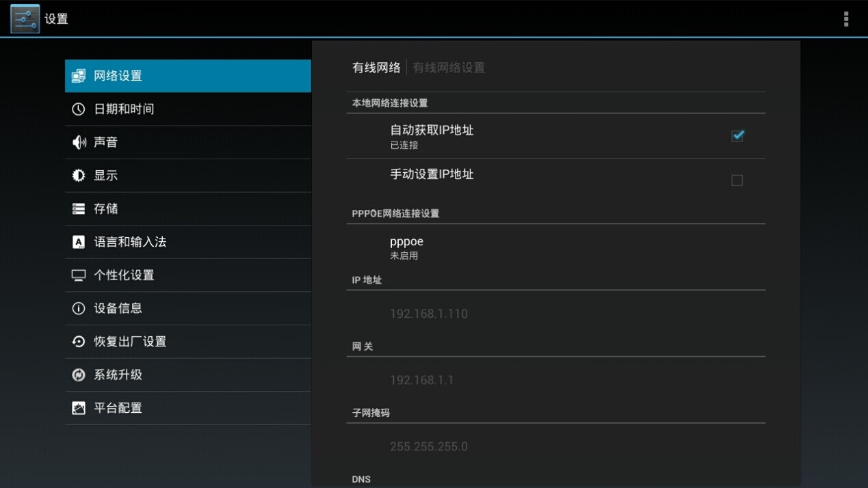Image resolution: width=868 pixels, height=488 pixels.
Task: Click the 有线网络 header label
Action: pyautogui.click(x=376, y=68)
